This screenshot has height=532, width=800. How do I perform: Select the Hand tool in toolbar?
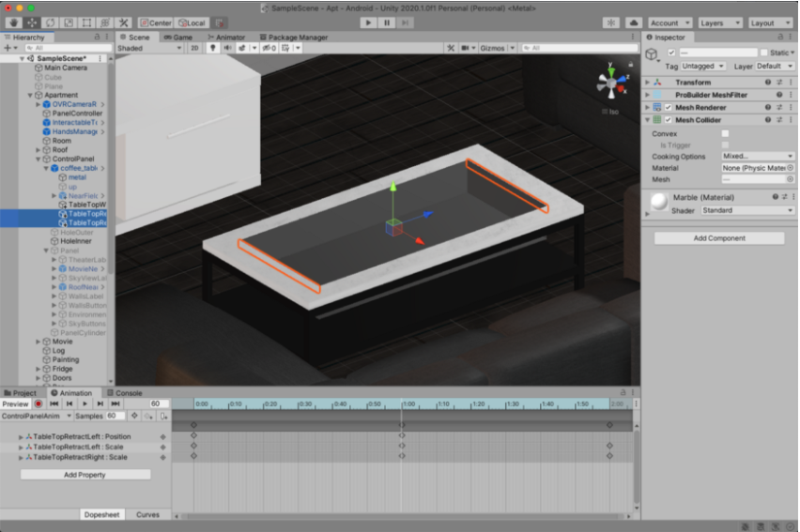click(x=13, y=23)
